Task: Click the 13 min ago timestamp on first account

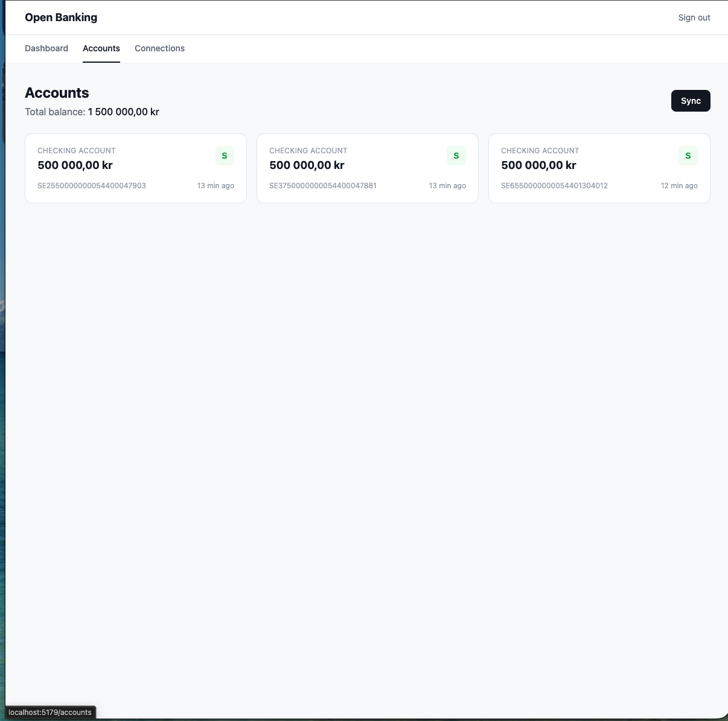Action: (216, 185)
